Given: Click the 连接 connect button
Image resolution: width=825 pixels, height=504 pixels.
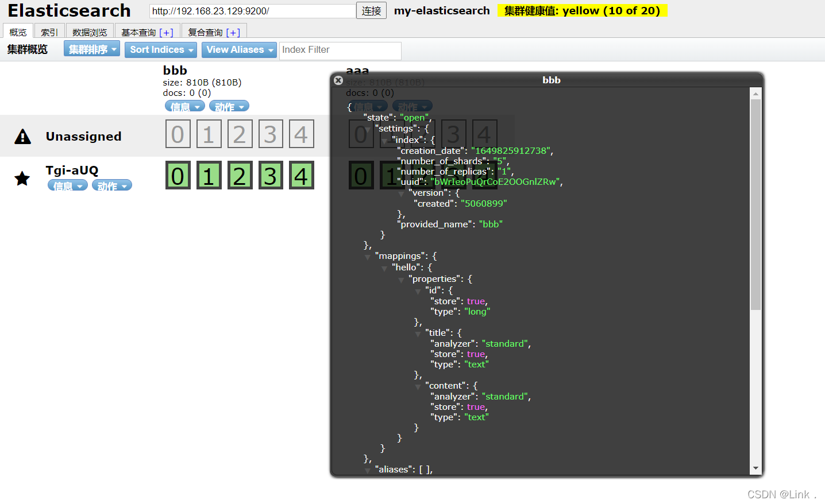Looking at the screenshot, I should click(x=372, y=11).
